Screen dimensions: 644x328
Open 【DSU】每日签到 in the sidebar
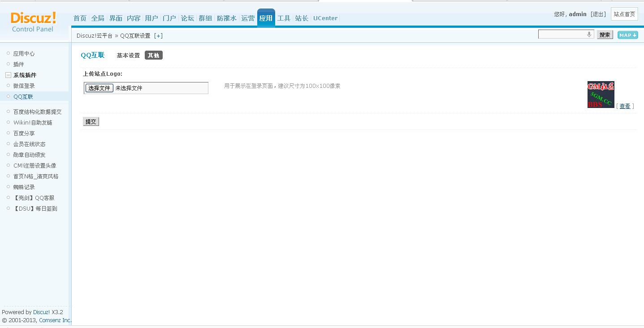(x=35, y=209)
